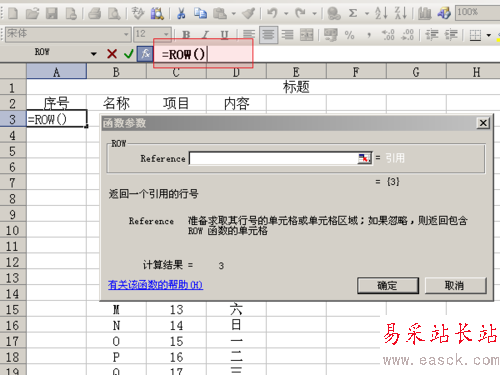Paste with clipboard icon

220,13
